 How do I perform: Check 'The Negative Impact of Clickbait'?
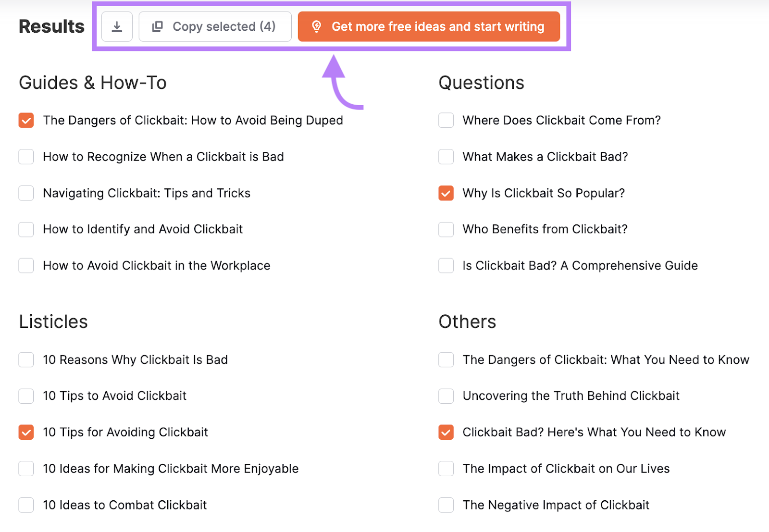point(446,505)
